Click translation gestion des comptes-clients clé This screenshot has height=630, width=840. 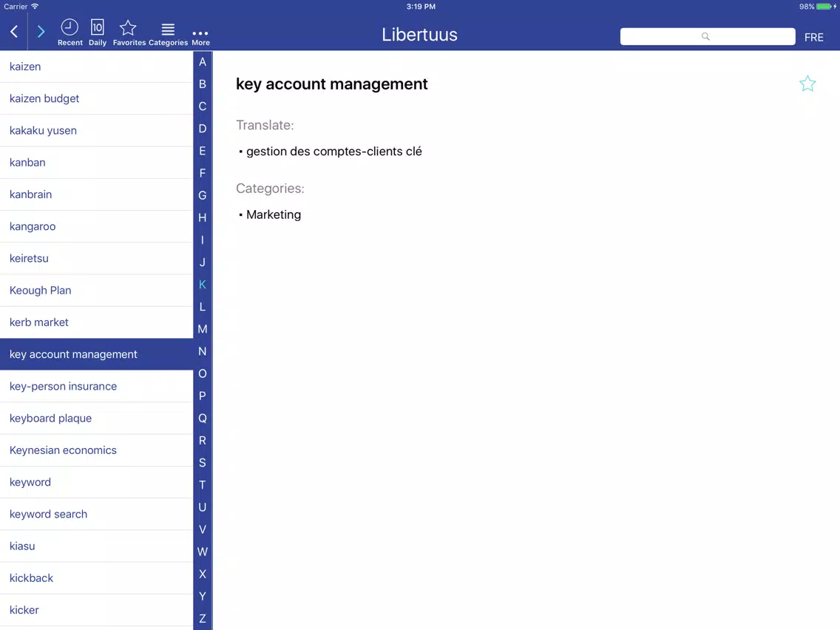click(x=333, y=152)
